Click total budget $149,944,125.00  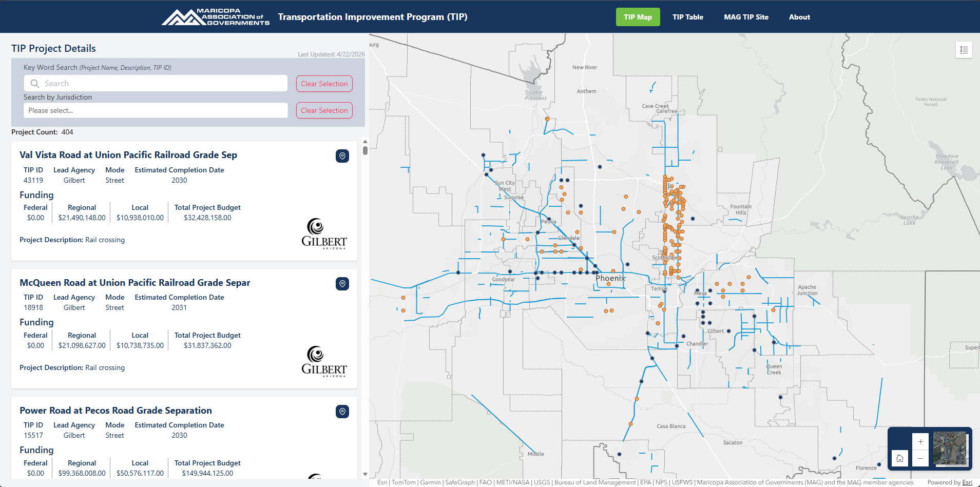pyautogui.click(x=207, y=473)
